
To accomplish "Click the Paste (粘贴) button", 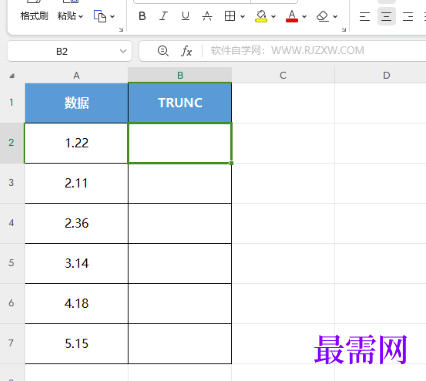I will tap(67, 16).
